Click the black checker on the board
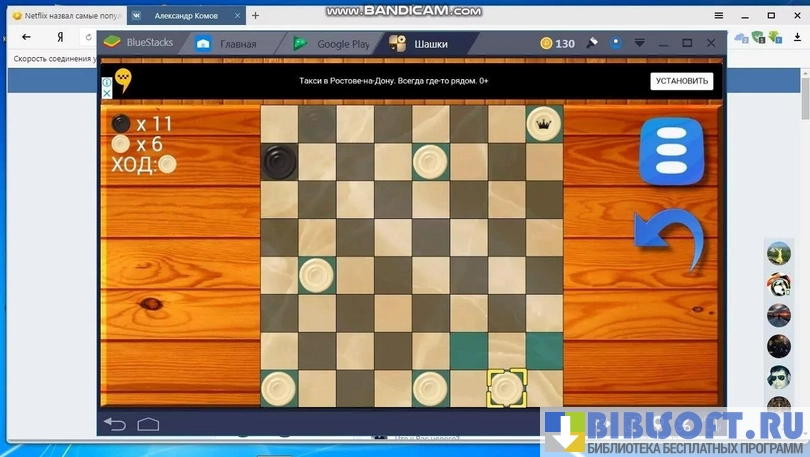Viewport: 810px width, 457px height. (x=279, y=161)
